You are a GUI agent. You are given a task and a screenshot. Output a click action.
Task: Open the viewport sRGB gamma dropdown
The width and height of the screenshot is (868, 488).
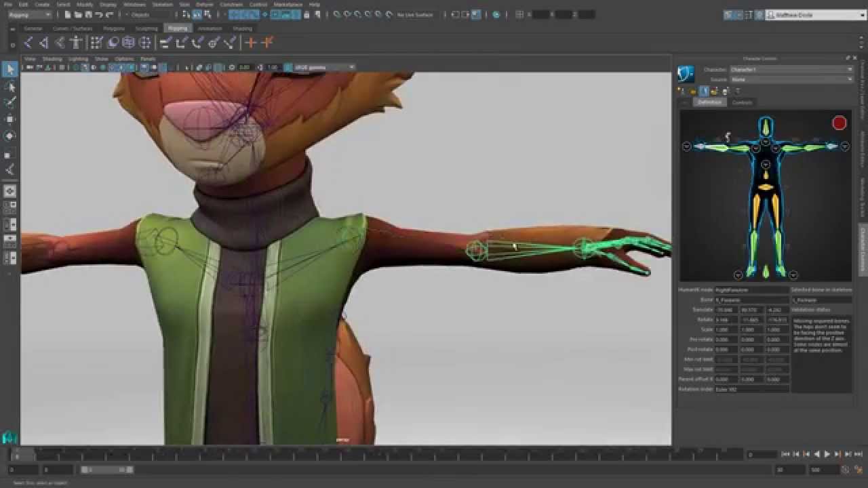(324, 67)
